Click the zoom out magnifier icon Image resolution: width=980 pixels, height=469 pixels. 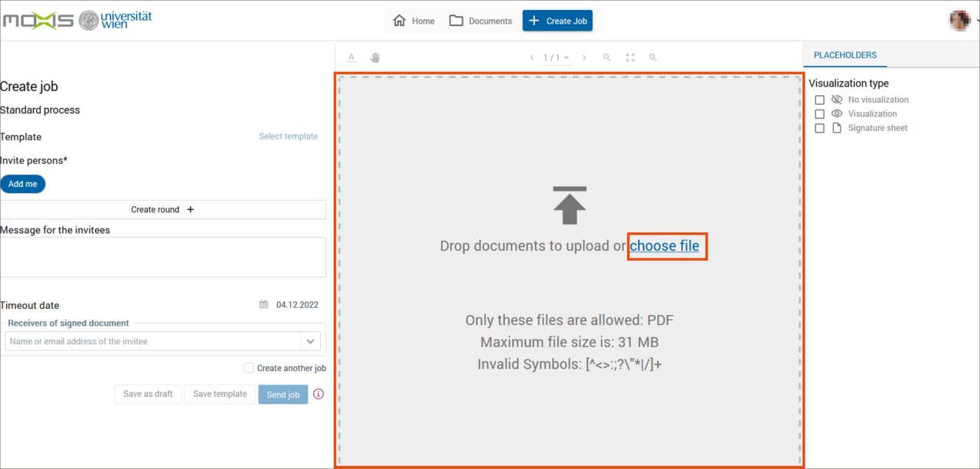(x=607, y=57)
